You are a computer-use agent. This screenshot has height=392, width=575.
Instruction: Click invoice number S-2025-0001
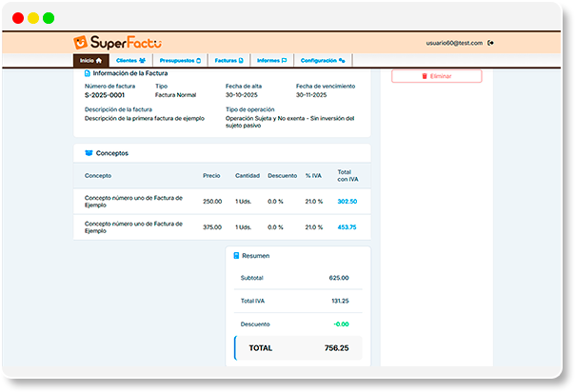point(104,95)
